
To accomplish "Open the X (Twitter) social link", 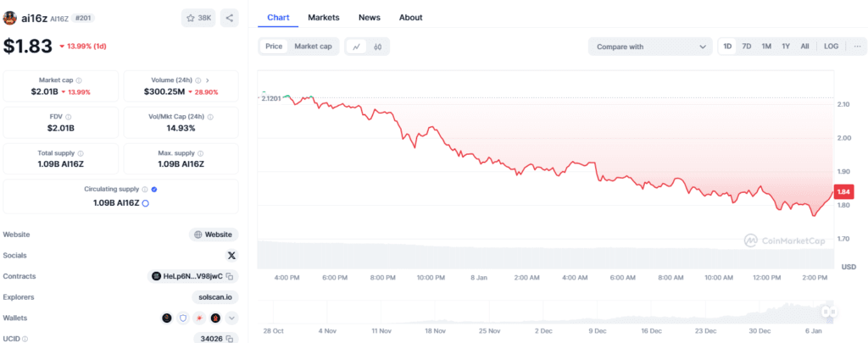I will click(x=232, y=255).
